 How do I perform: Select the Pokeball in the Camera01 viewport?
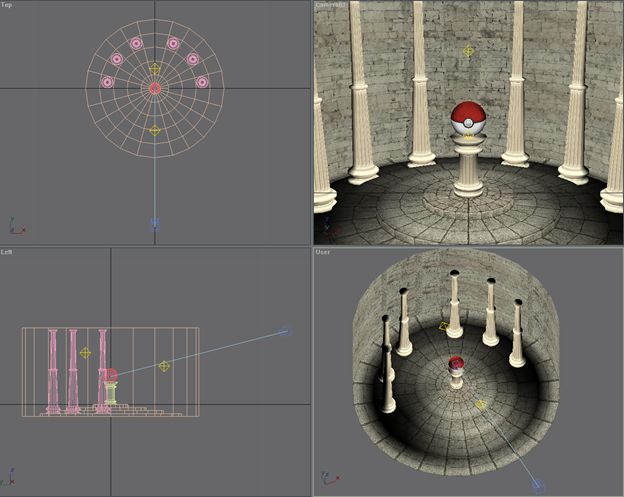pyautogui.click(x=468, y=118)
